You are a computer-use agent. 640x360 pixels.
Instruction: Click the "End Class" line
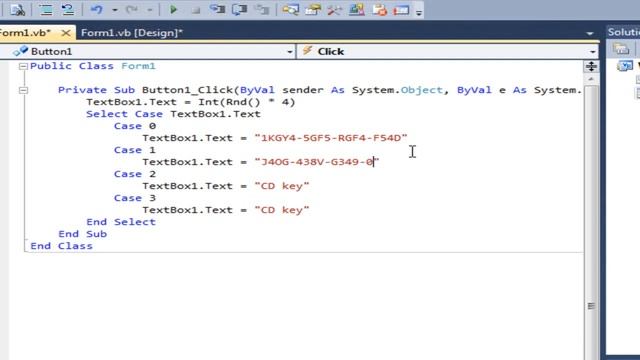coord(61,246)
